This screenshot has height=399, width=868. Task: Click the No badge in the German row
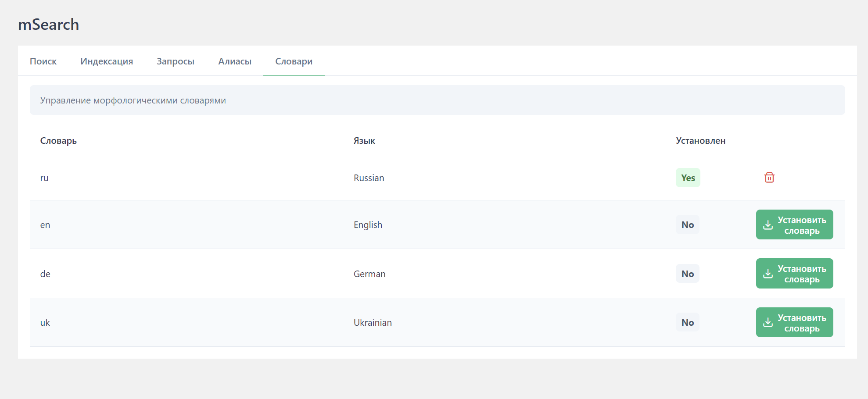(x=687, y=274)
